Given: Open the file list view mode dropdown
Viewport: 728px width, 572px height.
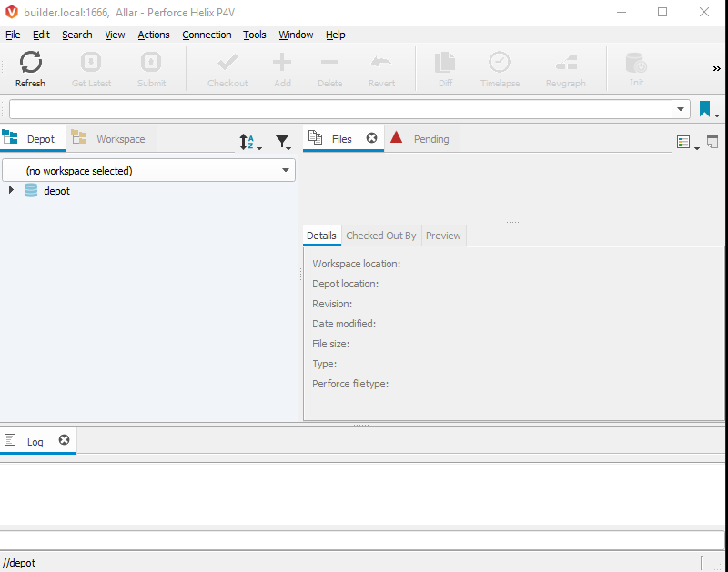Looking at the screenshot, I should pos(688,143).
